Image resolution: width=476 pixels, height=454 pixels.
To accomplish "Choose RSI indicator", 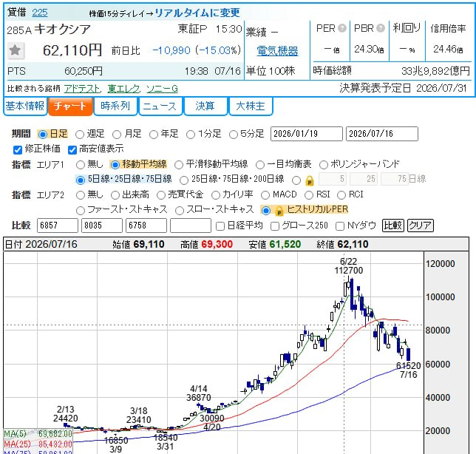I will (309, 195).
